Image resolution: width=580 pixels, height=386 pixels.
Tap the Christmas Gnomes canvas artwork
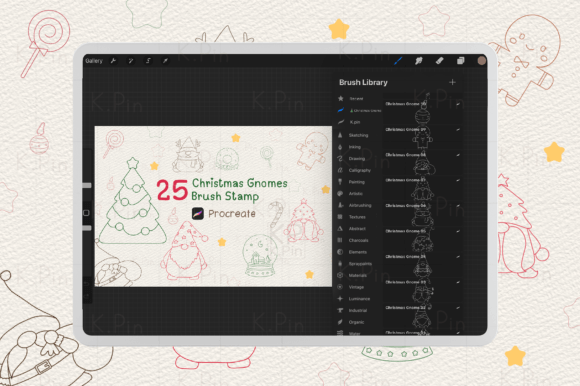pos(213,206)
